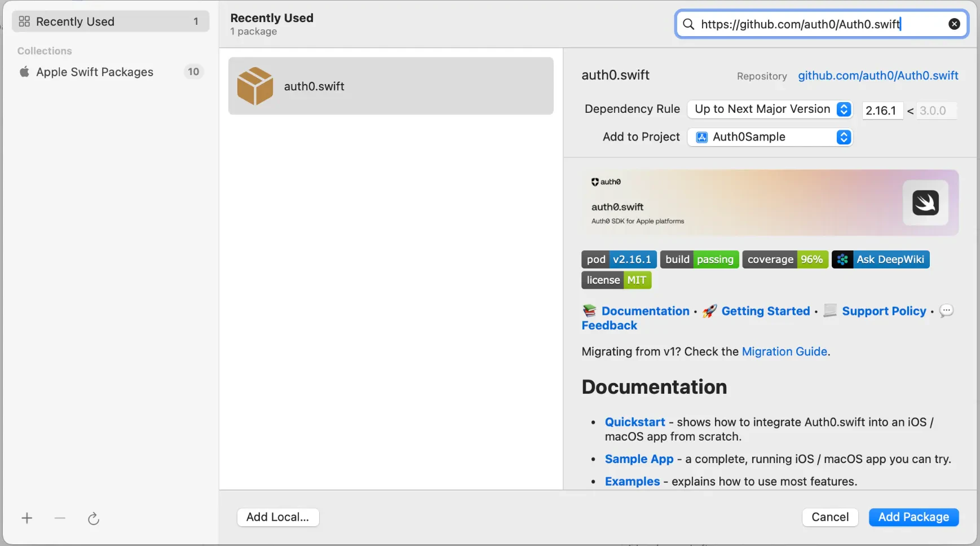Click the auth0 shield logo in banner
The width and height of the screenshot is (980, 546).
coord(595,182)
